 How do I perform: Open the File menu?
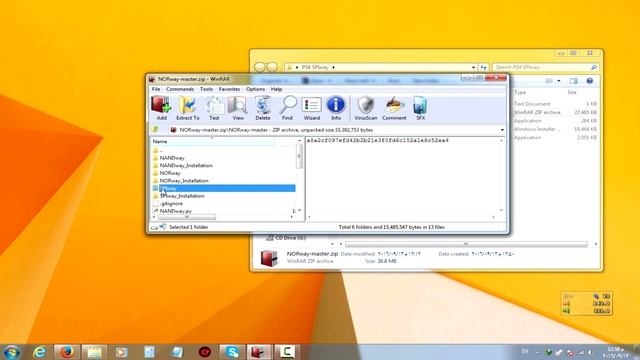point(156,89)
